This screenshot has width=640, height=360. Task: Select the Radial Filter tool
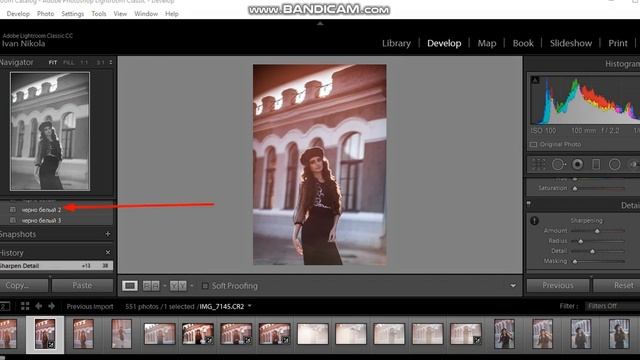pyautogui.click(x=614, y=164)
